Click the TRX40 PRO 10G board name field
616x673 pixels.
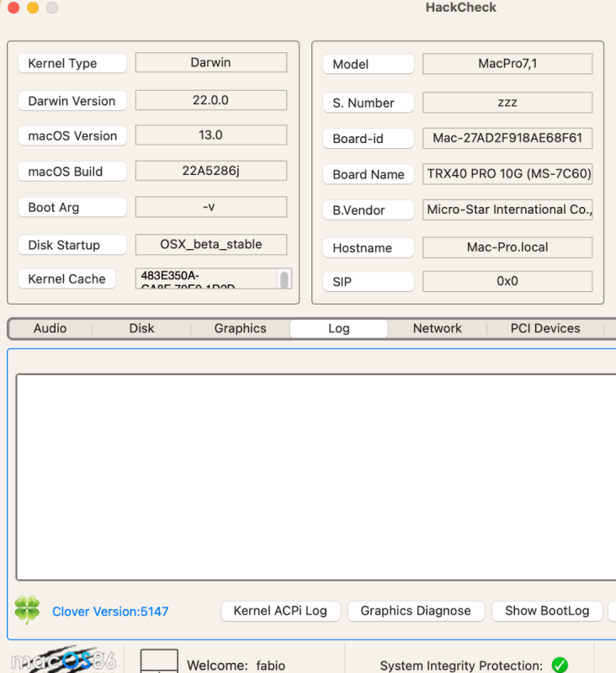pos(507,174)
